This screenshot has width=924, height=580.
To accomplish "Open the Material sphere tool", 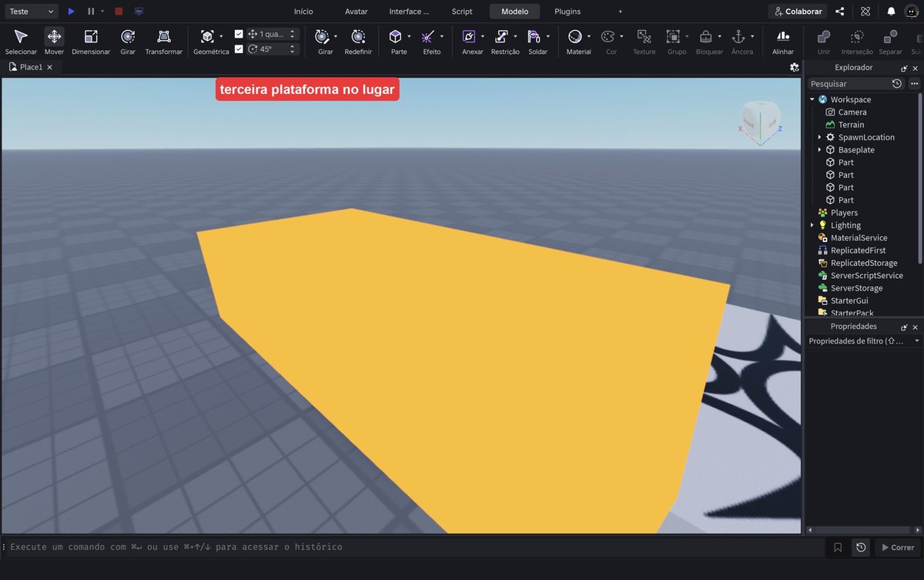I will [x=574, y=36].
